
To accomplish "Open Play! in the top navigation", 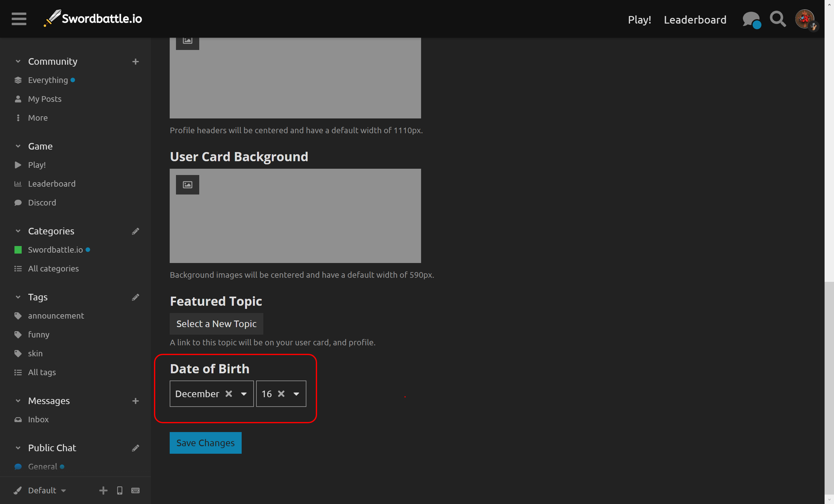I will (639, 19).
